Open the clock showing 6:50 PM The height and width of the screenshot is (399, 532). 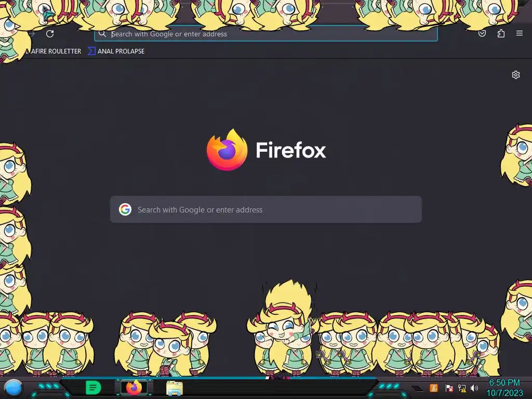pos(504,388)
